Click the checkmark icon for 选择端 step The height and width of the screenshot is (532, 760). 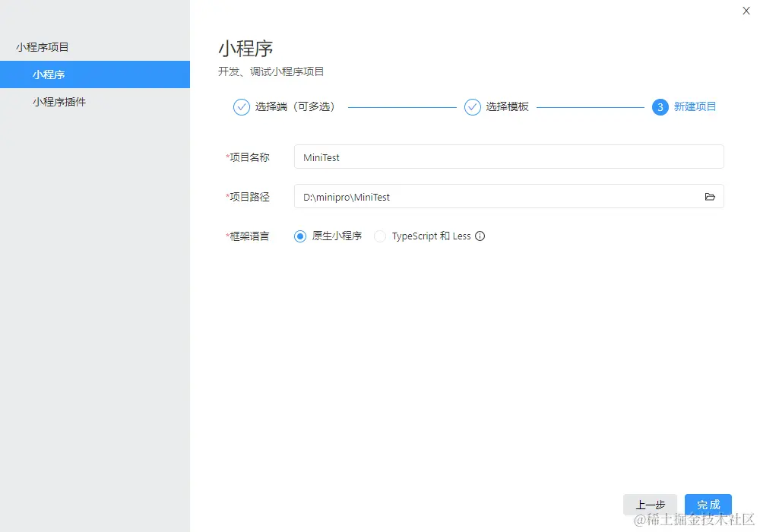point(242,107)
